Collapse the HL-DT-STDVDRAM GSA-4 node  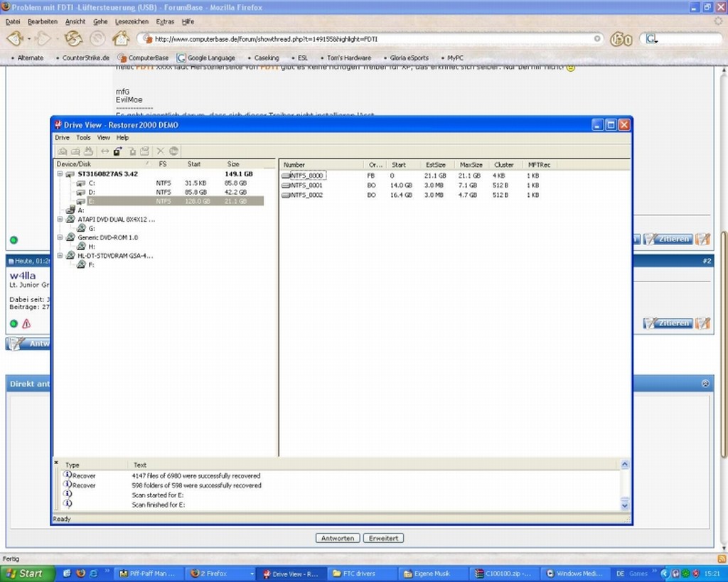coord(60,255)
